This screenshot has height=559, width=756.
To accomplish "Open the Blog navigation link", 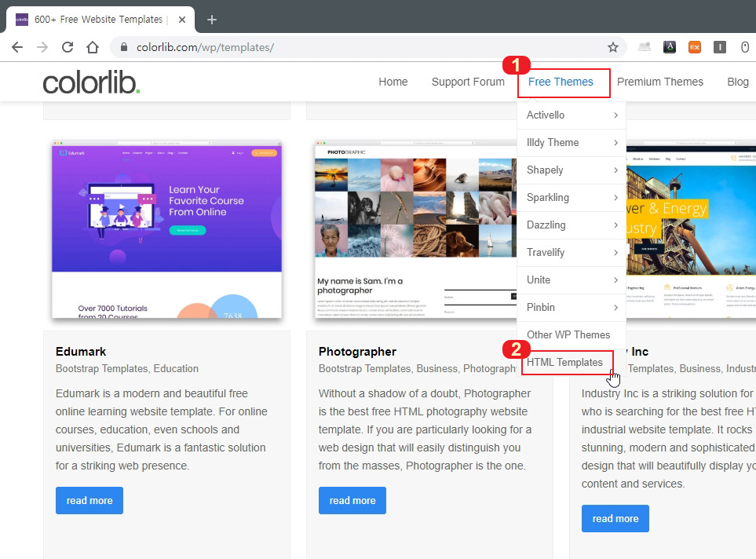I will tap(738, 82).
